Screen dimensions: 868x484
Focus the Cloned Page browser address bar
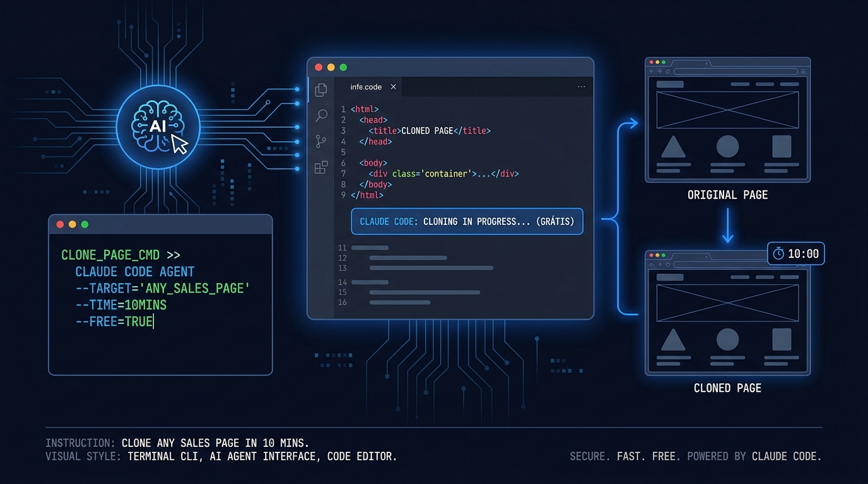tap(736, 265)
